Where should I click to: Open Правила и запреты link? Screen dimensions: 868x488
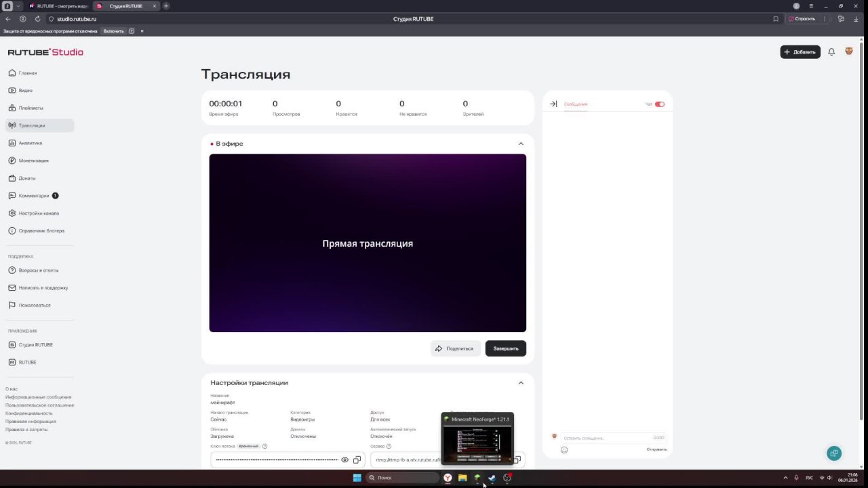(26, 430)
